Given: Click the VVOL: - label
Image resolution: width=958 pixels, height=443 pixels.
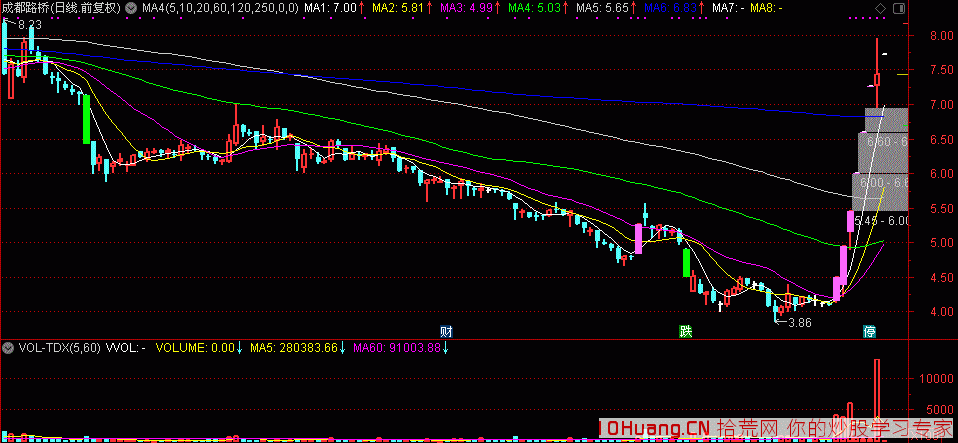Looking at the screenshot, I should pos(126,348).
